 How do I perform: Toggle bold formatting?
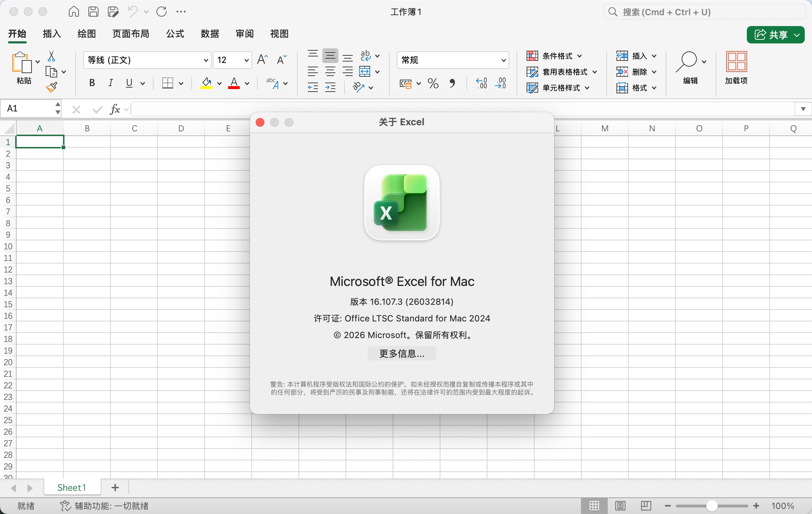click(92, 83)
